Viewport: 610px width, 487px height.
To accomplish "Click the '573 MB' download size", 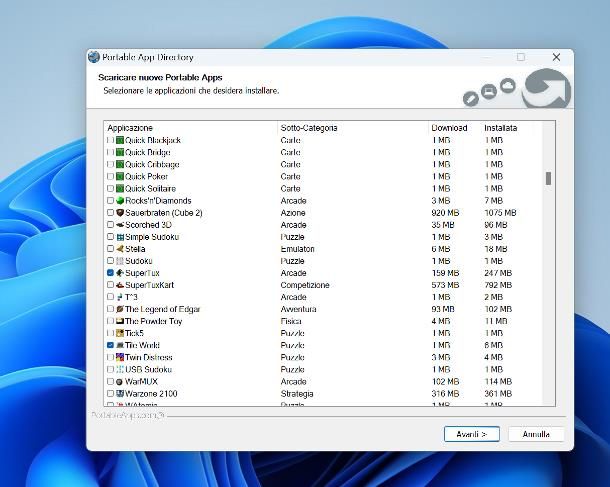I will 445,285.
